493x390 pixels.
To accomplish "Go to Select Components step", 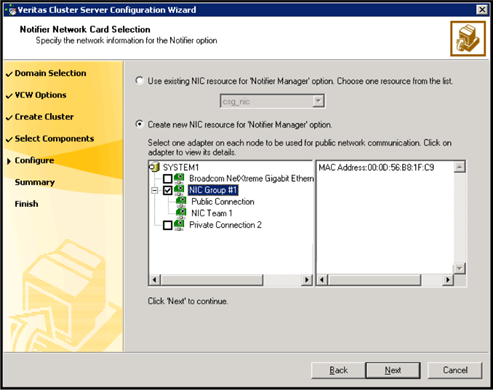I will tap(54, 138).
